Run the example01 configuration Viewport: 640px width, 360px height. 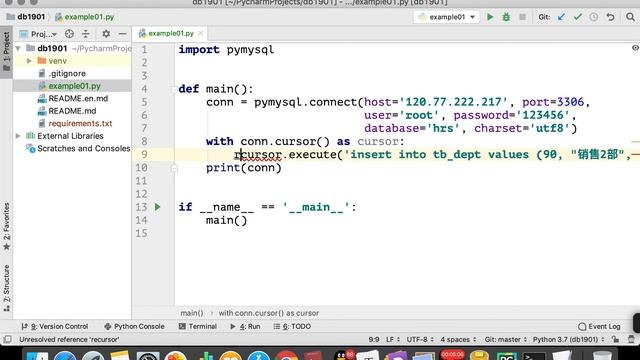pyautogui.click(x=490, y=17)
